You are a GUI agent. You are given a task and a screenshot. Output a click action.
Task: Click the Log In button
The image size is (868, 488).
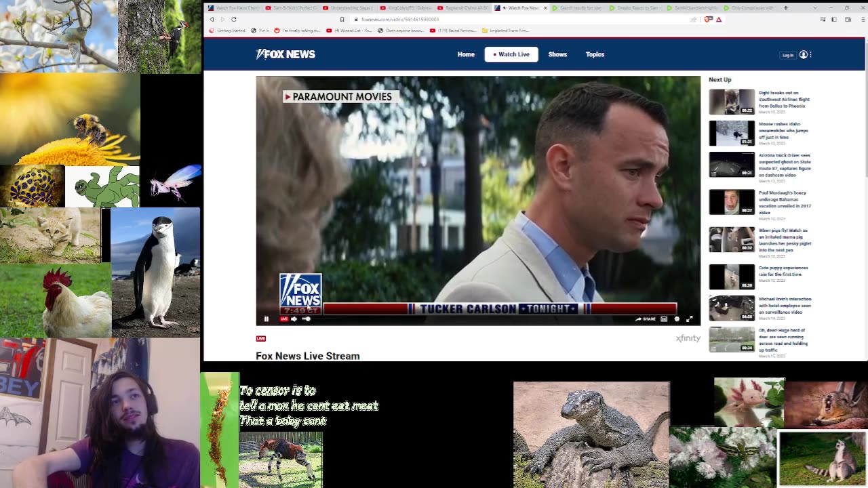click(787, 55)
